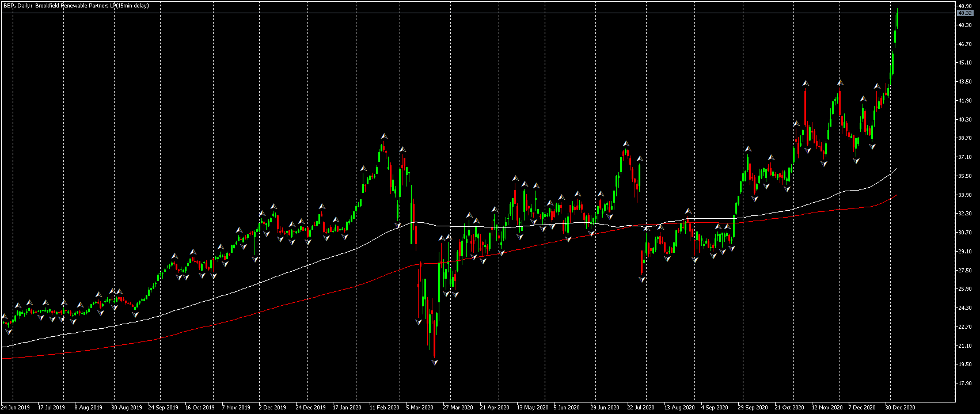Select the 24 Jun 2019 date label

coord(16,407)
